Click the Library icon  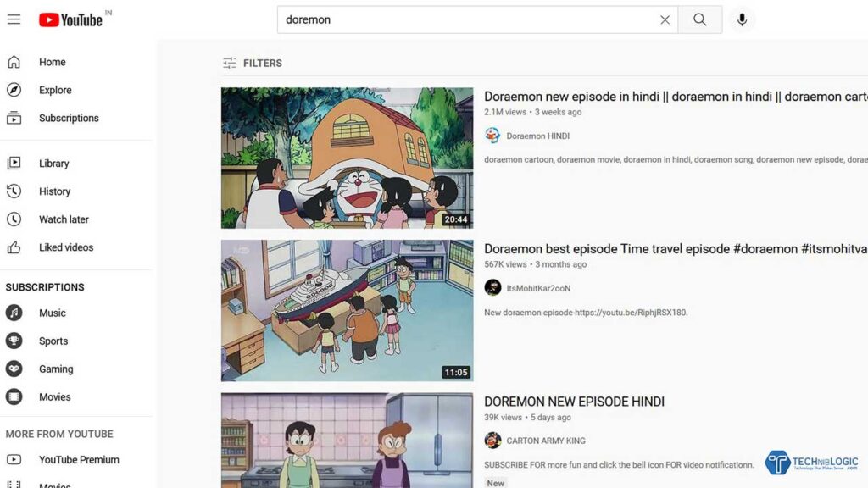14,164
